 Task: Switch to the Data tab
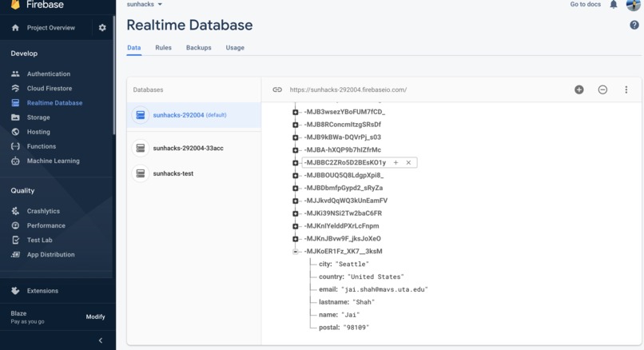[134, 48]
